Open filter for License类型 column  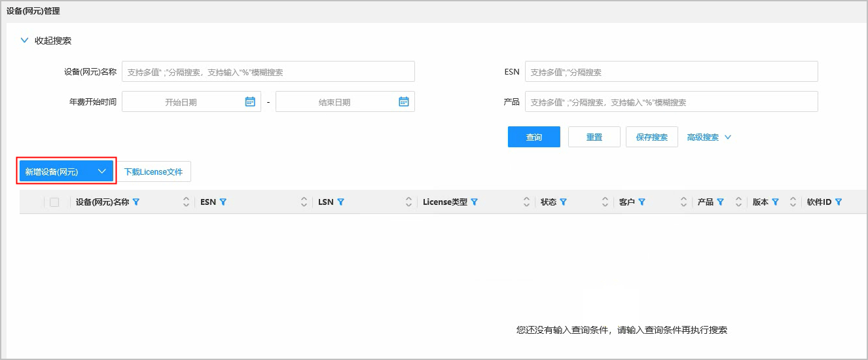[x=474, y=202]
